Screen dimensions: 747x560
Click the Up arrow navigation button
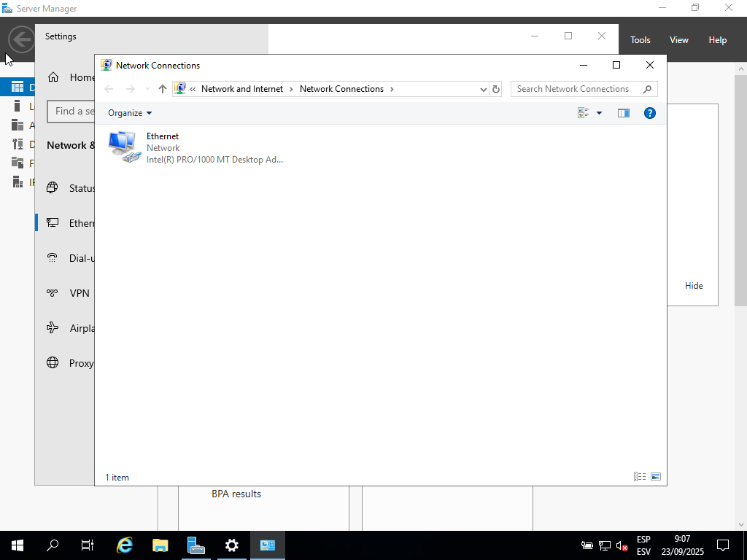click(163, 89)
